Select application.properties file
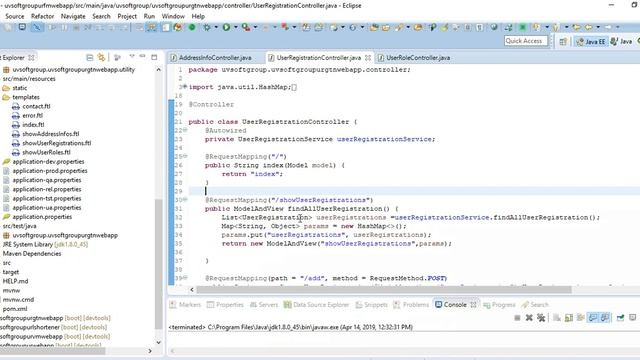640x360 pixels. pos(42,217)
